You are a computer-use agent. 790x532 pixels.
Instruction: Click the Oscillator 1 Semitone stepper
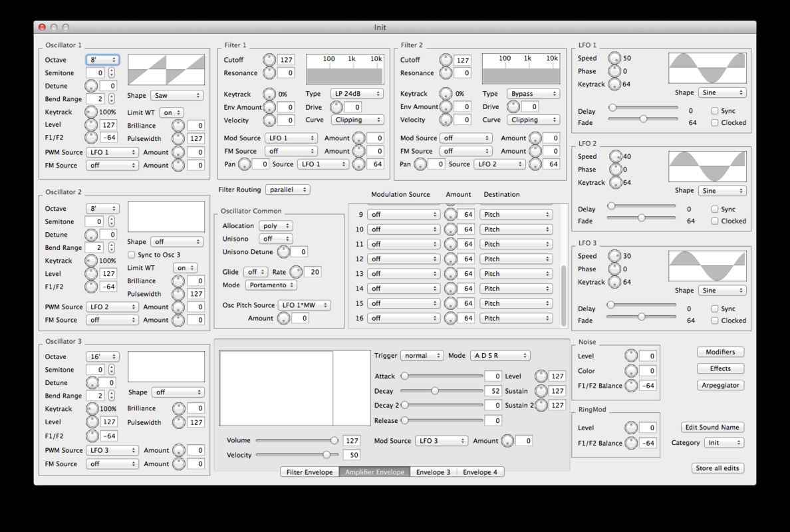coord(111,73)
